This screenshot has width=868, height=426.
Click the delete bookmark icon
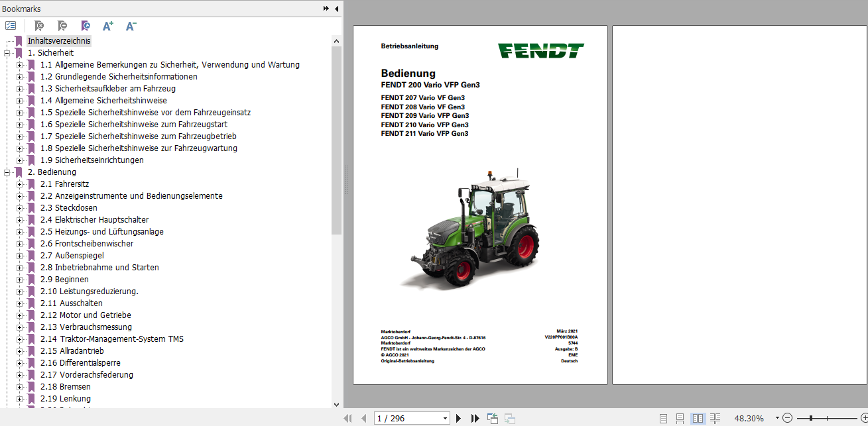pyautogui.click(x=39, y=26)
